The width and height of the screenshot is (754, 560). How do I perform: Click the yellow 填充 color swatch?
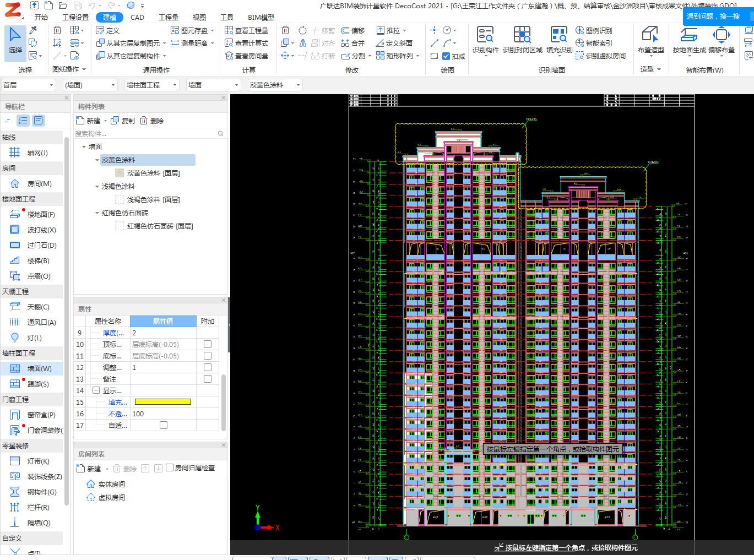tap(163, 402)
